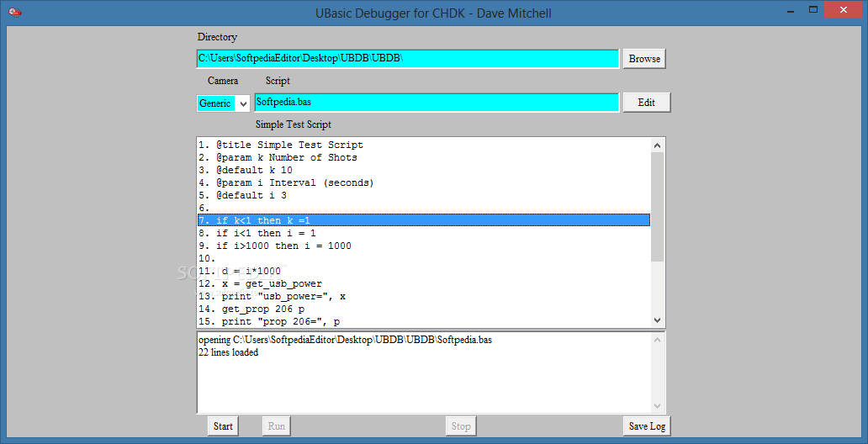The image size is (868, 444).
Task: Select highlighted line 7 'if k<1 then k =1'
Action: point(424,220)
